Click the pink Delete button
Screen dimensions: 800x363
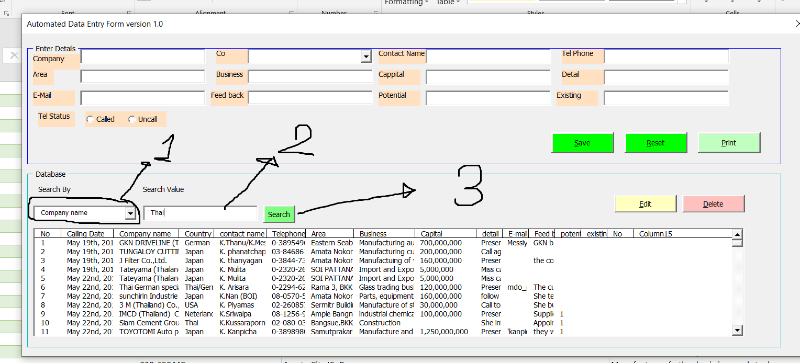tap(713, 204)
